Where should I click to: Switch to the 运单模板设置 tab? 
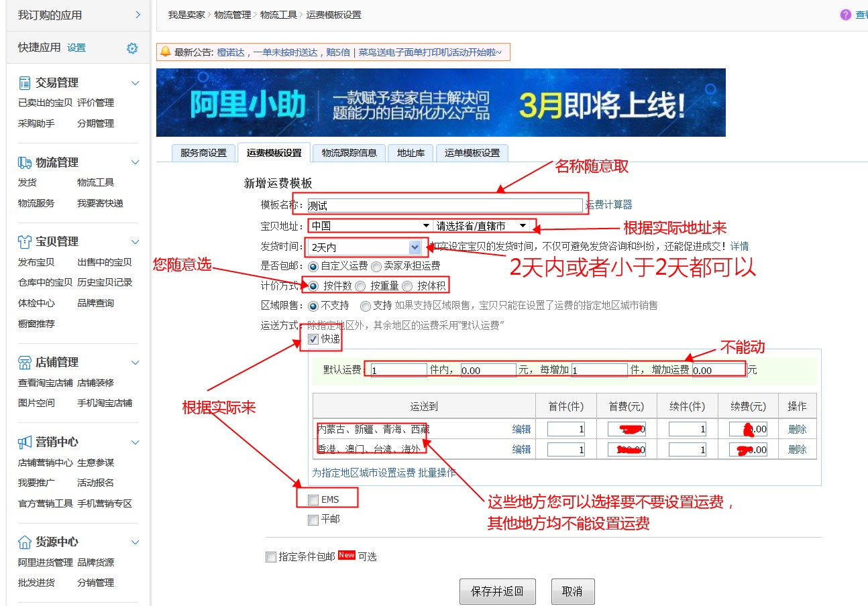pyautogui.click(x=472, y=153)
